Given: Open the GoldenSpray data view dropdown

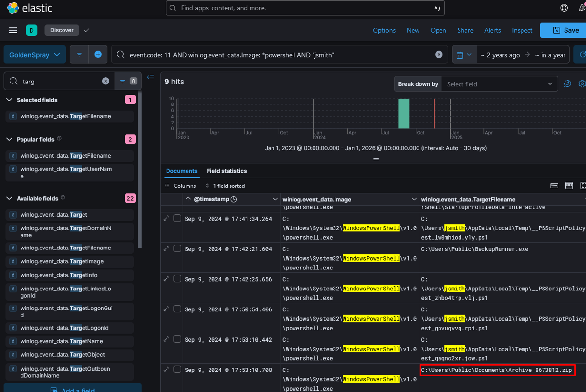Looking at the screenshot, I should [x=34, y=55].
